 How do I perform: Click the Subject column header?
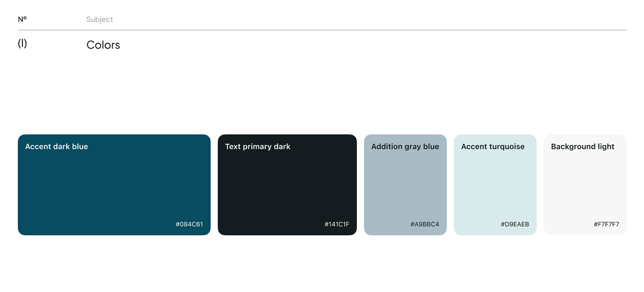click(x=99, y=19)
